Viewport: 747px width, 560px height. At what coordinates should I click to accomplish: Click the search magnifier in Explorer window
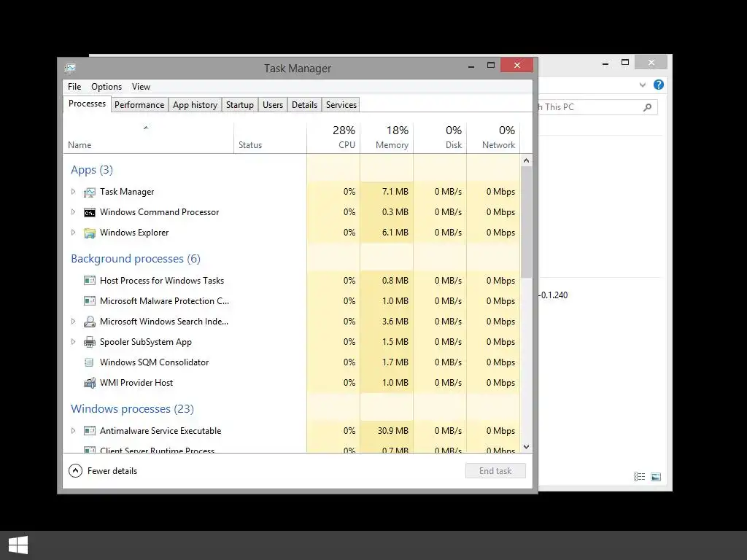pos(647,107)
